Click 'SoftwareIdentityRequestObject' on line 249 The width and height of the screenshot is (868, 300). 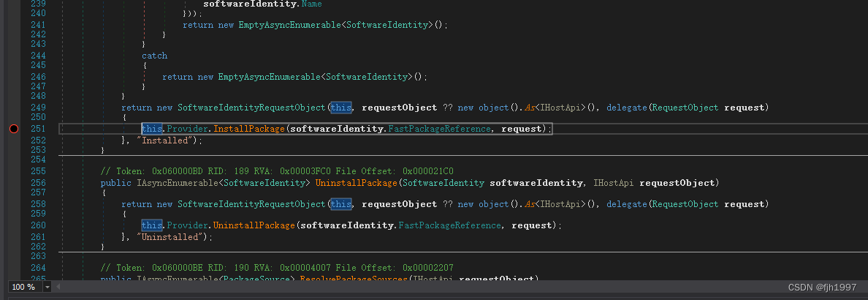coord(251,108)
